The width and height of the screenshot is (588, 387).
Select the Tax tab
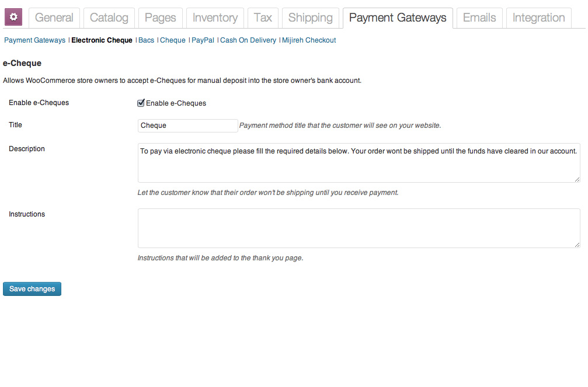tap(263, 18)
